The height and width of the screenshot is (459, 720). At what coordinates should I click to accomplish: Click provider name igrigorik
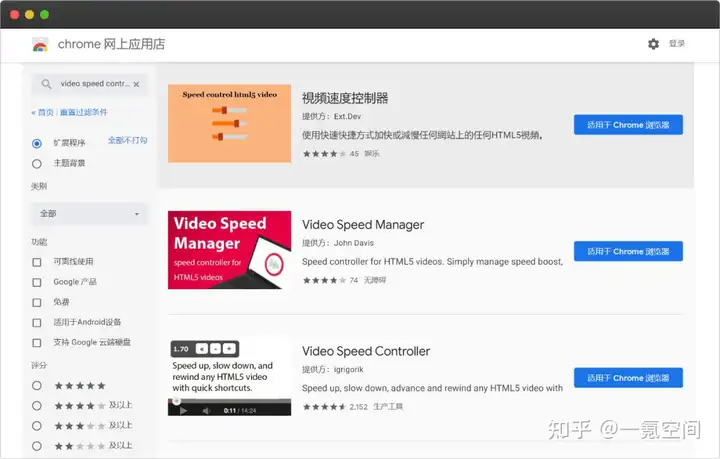[349, 369]
